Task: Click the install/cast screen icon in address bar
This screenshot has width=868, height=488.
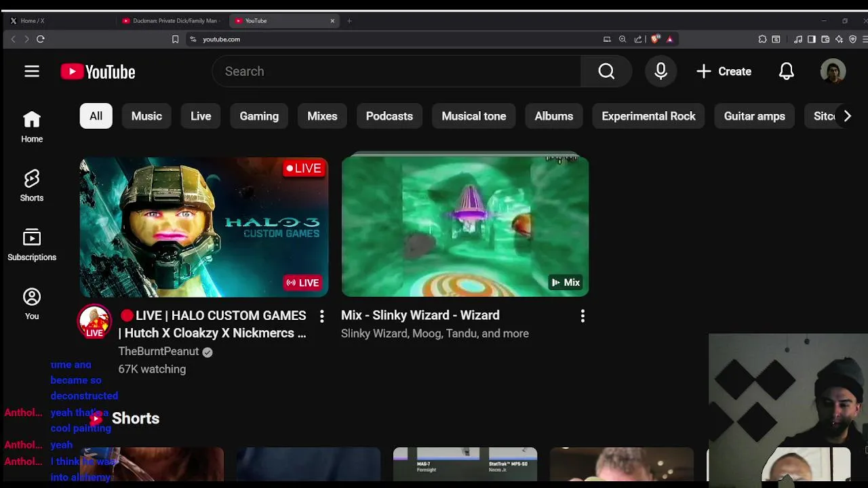Action: click(607, 39)
